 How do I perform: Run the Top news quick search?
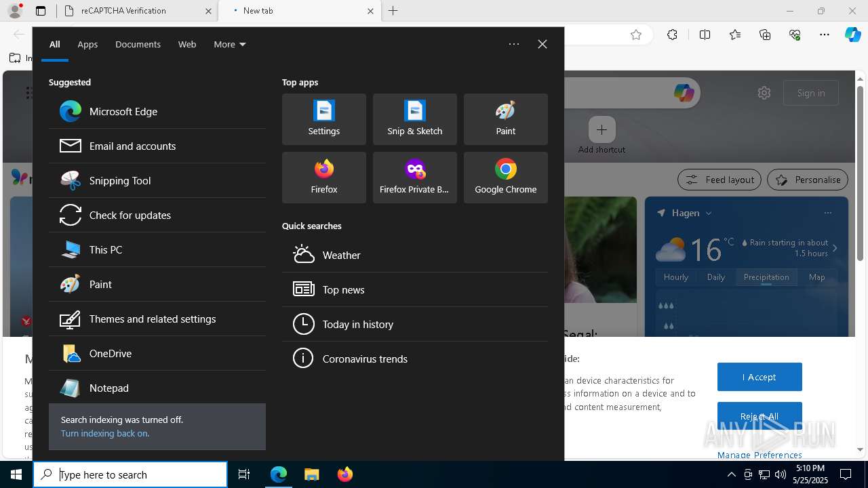pos(415,289)
